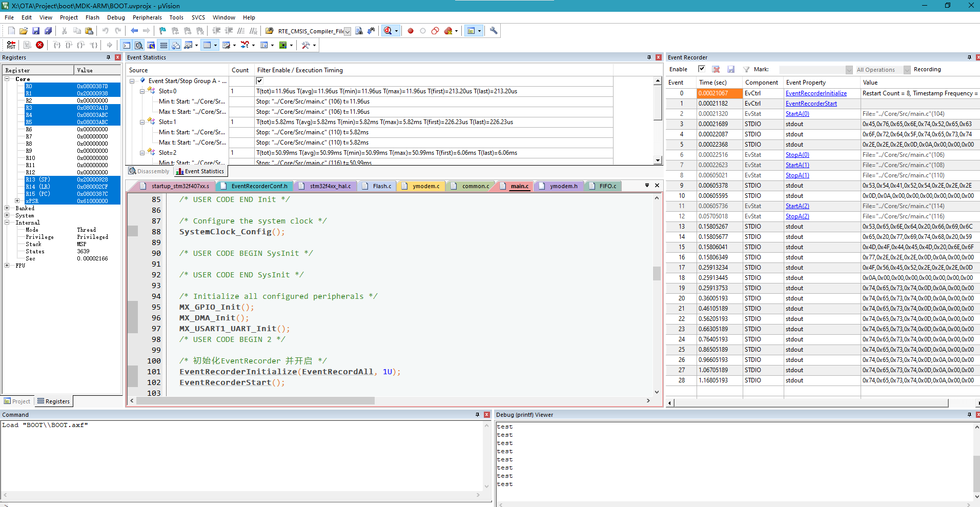Switch to the ymodem.c editor tab
Viewport: 980px width, 507px height.
click(x=425, y=186)
